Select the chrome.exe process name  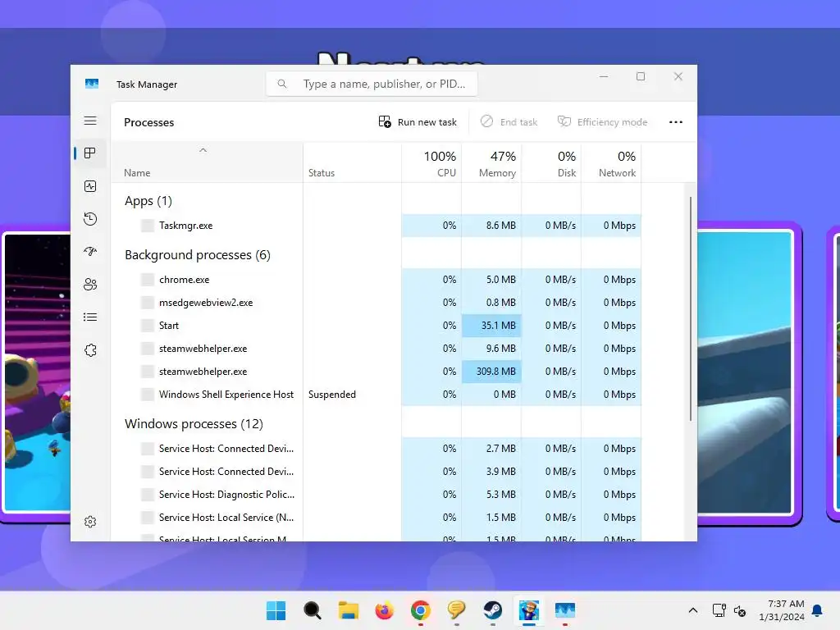tap(185, 280)
